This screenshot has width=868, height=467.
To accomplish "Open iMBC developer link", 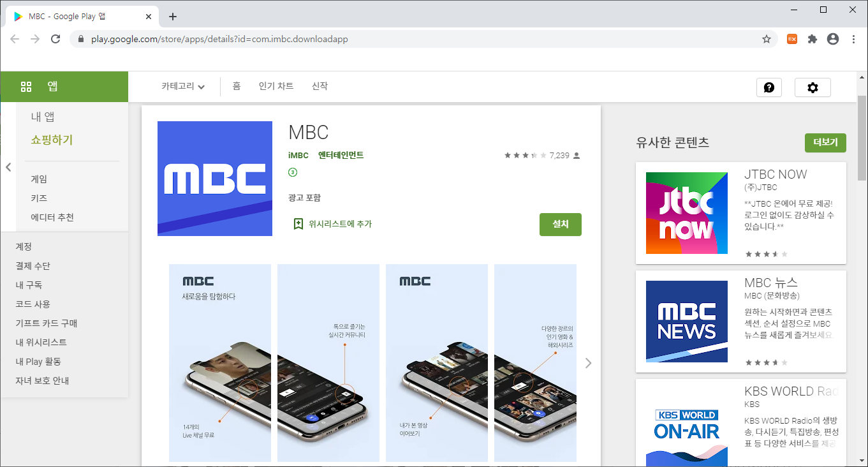I will pyautogui.click(x=298, y=155).
